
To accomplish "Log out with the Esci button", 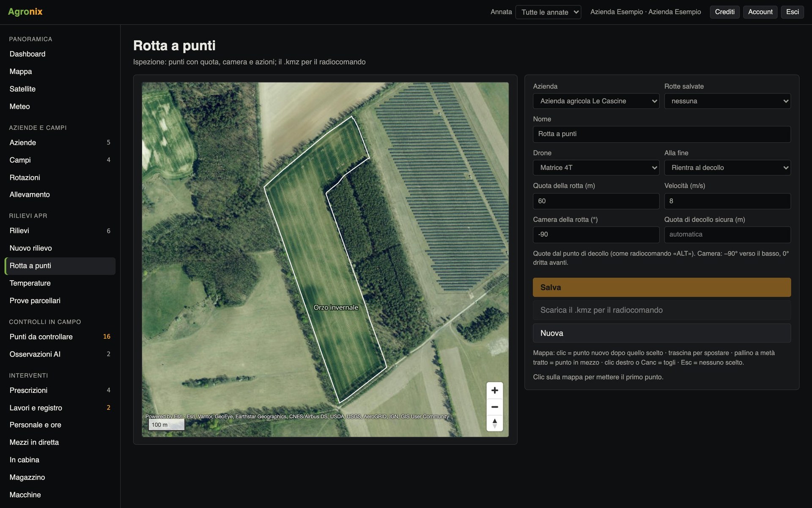I will (x=792, y=12).
